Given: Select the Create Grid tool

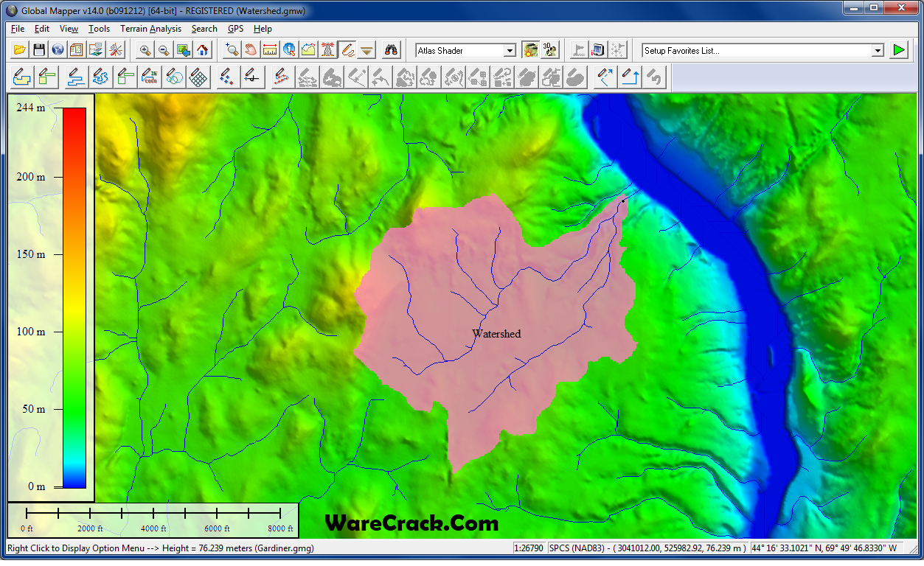Looking at the screenshot, I should click(x=198, y=76).
